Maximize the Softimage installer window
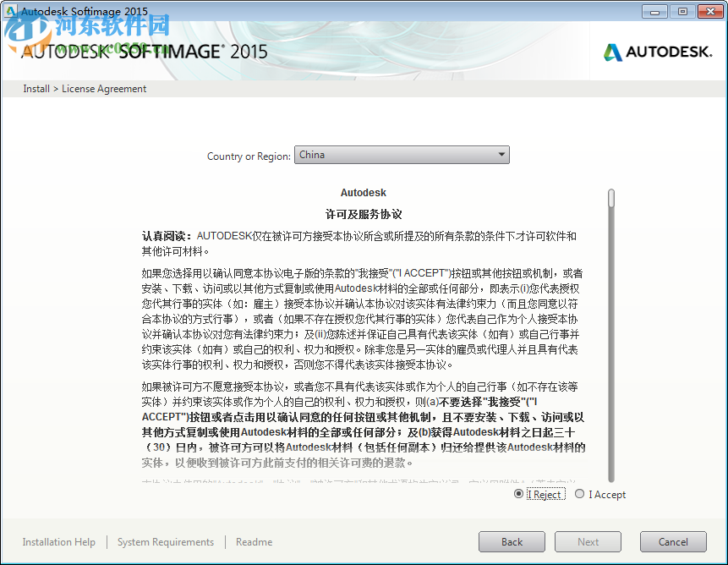Screen dimensions: 728x565 coord(681,11)
